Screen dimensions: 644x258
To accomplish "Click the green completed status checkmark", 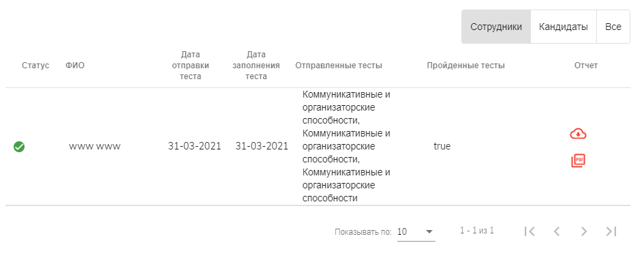I will click(19, 147).
